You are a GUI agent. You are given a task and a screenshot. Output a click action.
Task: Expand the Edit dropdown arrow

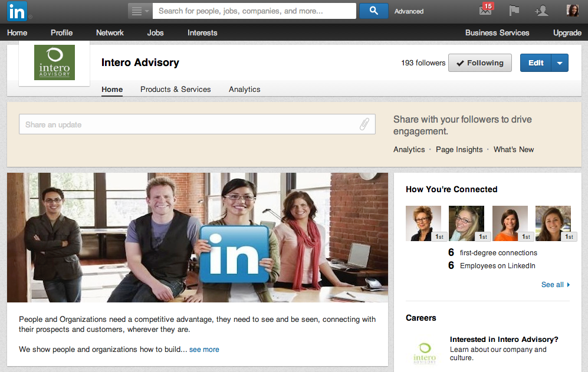pos(560,62)
